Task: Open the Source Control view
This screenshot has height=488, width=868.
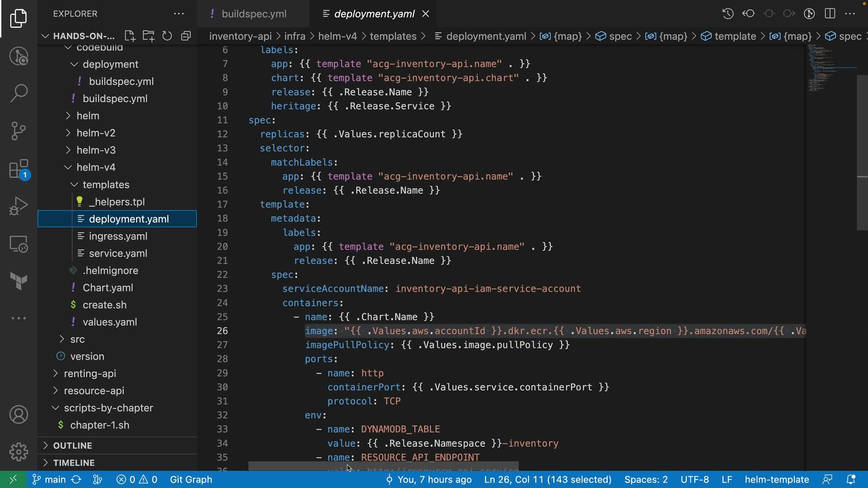Action: point(19,131)
